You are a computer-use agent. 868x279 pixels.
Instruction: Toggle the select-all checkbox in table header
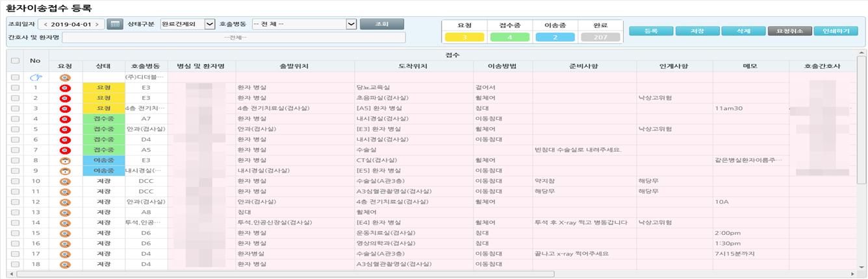pyautogui.click(x=15, y=61)
